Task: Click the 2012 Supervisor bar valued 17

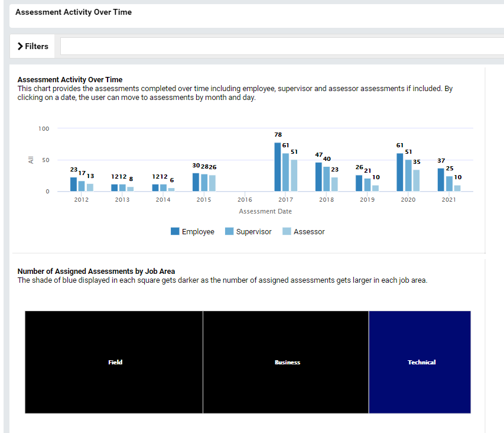Action: [x=82, y=186]
